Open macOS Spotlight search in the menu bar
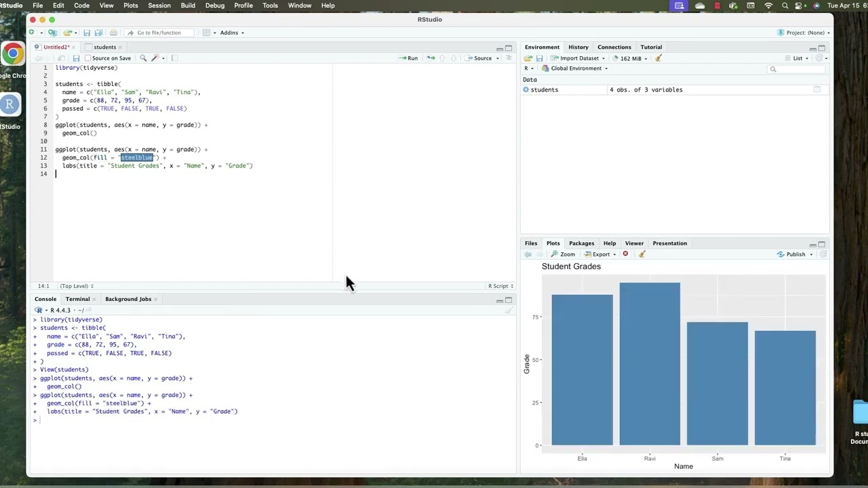Screen dimensions: 868x488 point(785,5)
